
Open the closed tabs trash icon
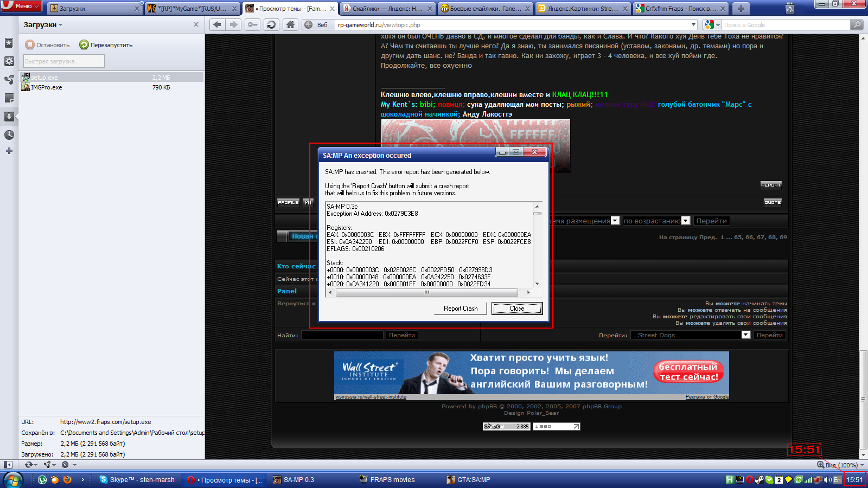pos(790,8)
